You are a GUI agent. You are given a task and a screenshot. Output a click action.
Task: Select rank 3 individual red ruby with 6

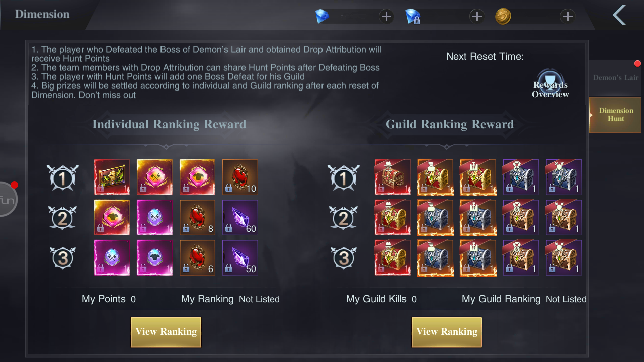pos(197,257)
